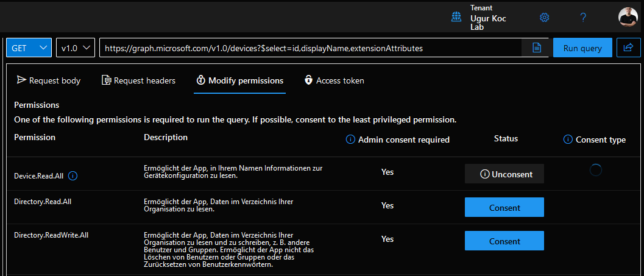Image resolution: width=644 pixels, height=276 pixels.
Task: Show the Access token tab
Action: (x=334, y=80)
